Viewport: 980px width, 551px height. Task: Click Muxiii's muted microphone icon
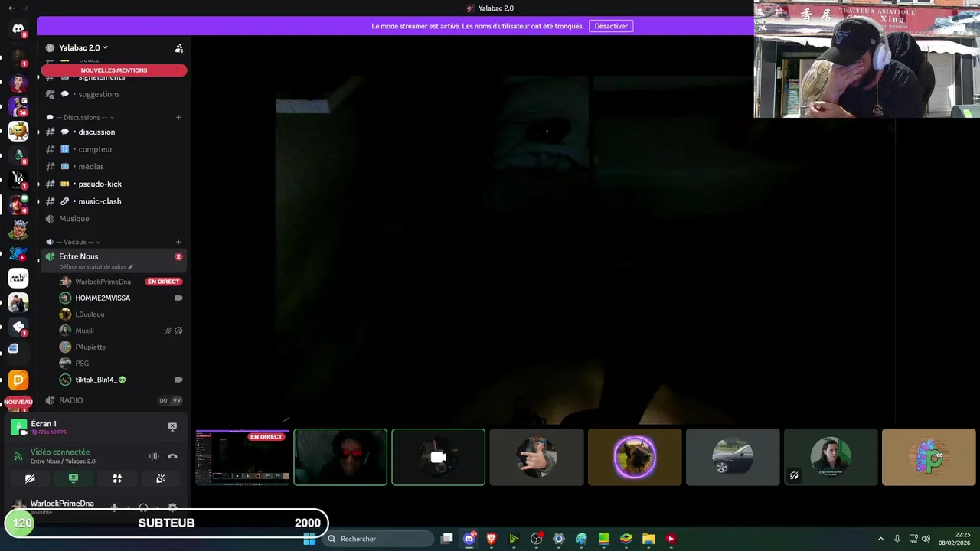click(168, 331)
